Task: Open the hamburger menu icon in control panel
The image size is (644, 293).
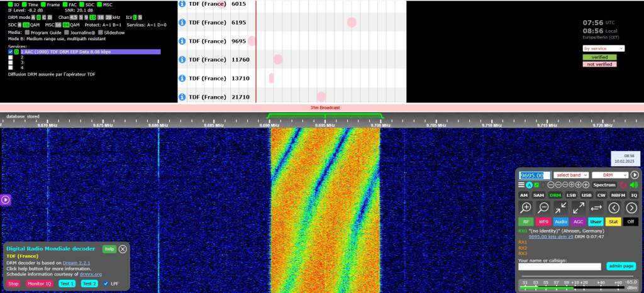Action: (521, 185)
